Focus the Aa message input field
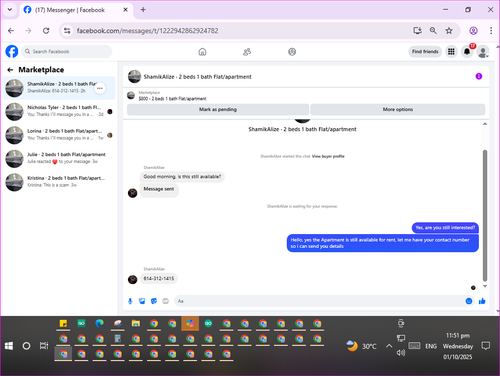Viewport: 500px width, 376px height. point(319,301)
